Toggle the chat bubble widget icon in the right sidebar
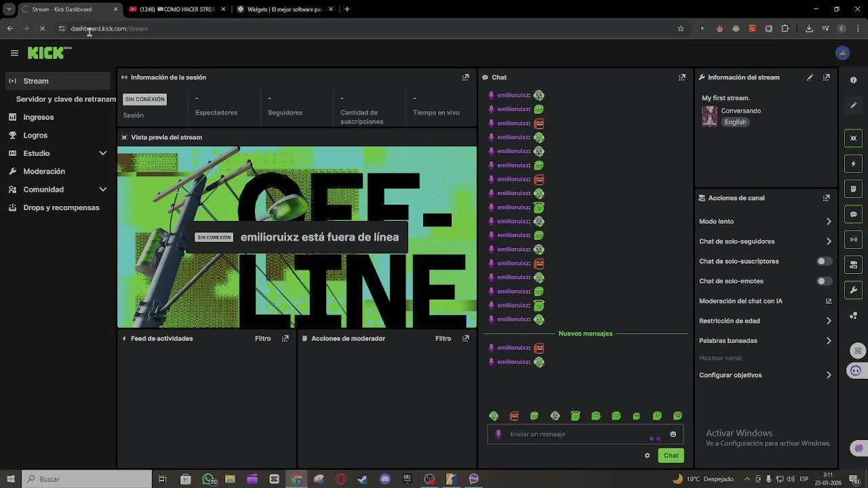The image size is (868, 488). pyautogui.click(x=853, y=214)
